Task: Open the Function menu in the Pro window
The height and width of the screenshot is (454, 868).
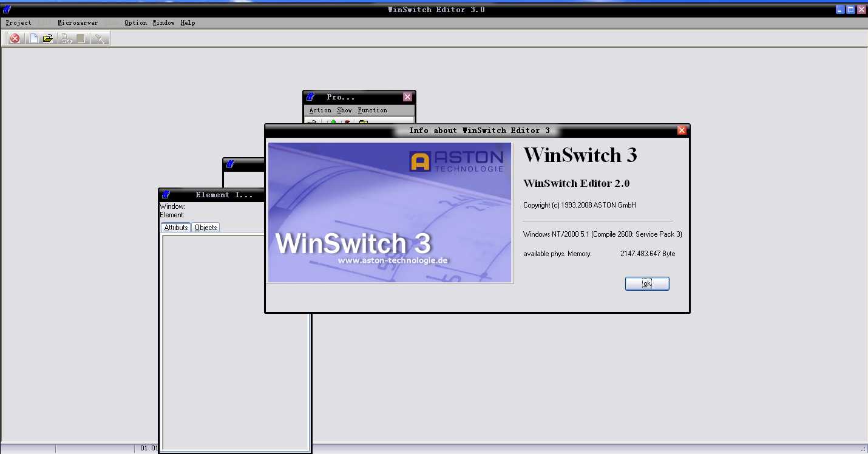Action: click(x=371, y=110)
